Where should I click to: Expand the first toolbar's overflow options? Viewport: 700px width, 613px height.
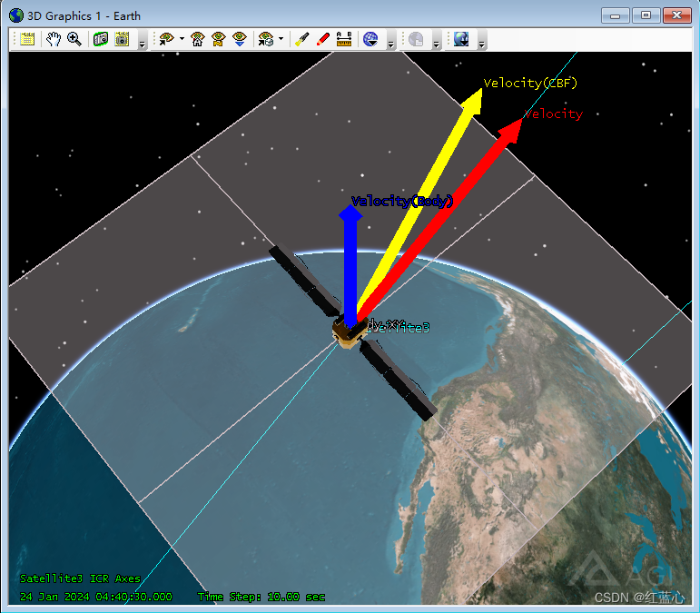[142, 40]
